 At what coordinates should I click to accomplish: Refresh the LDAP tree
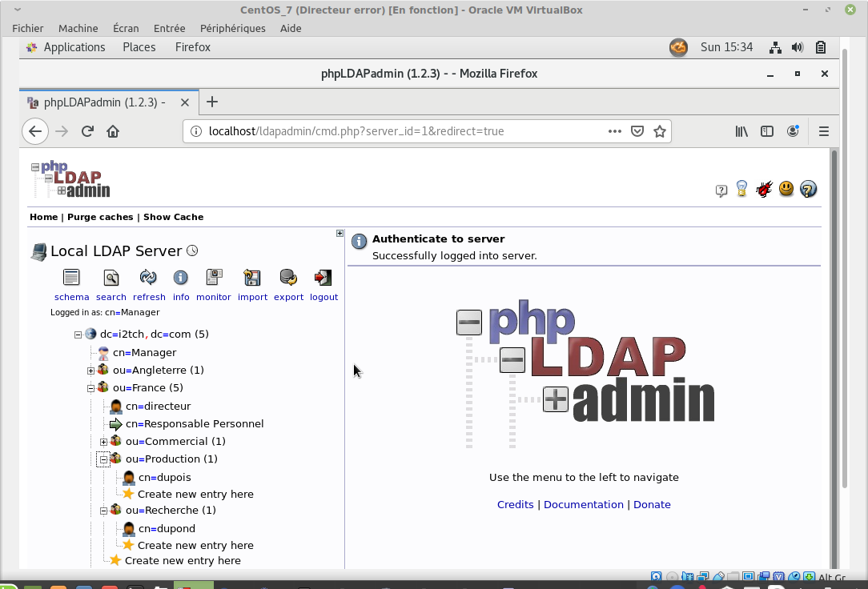148,278
